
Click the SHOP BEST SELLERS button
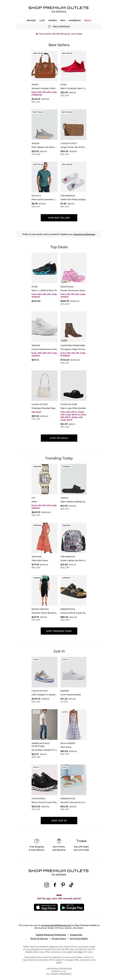59,218
